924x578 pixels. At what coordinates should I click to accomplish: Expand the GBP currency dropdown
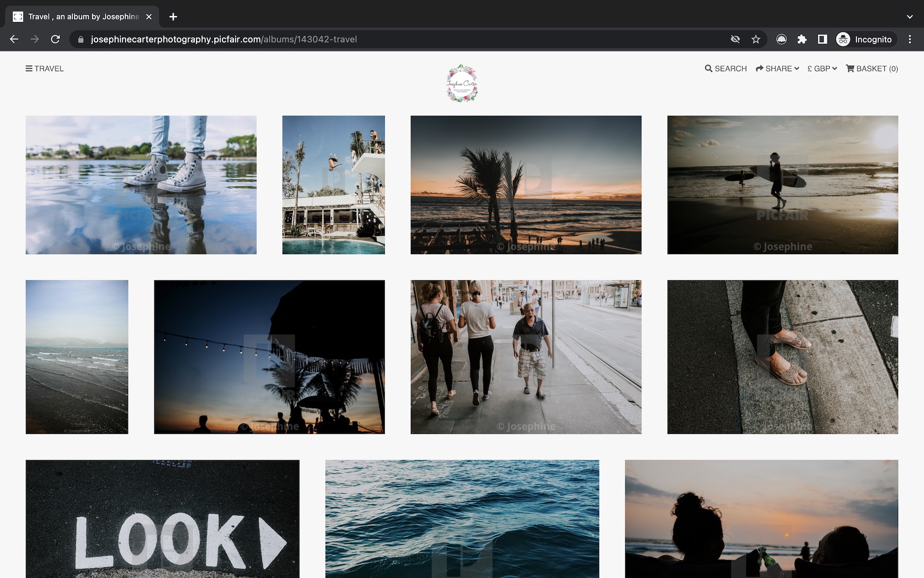click(822, 68)
